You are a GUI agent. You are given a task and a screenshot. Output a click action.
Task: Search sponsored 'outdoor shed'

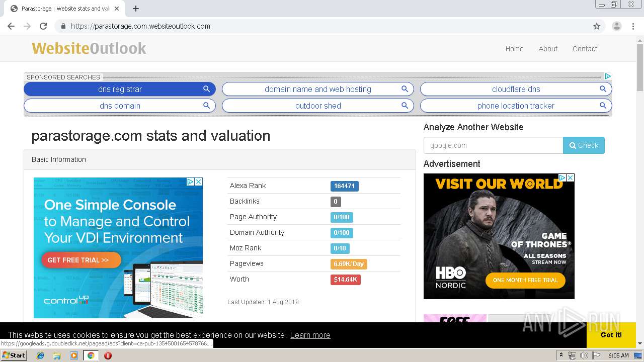pos(318,106)
